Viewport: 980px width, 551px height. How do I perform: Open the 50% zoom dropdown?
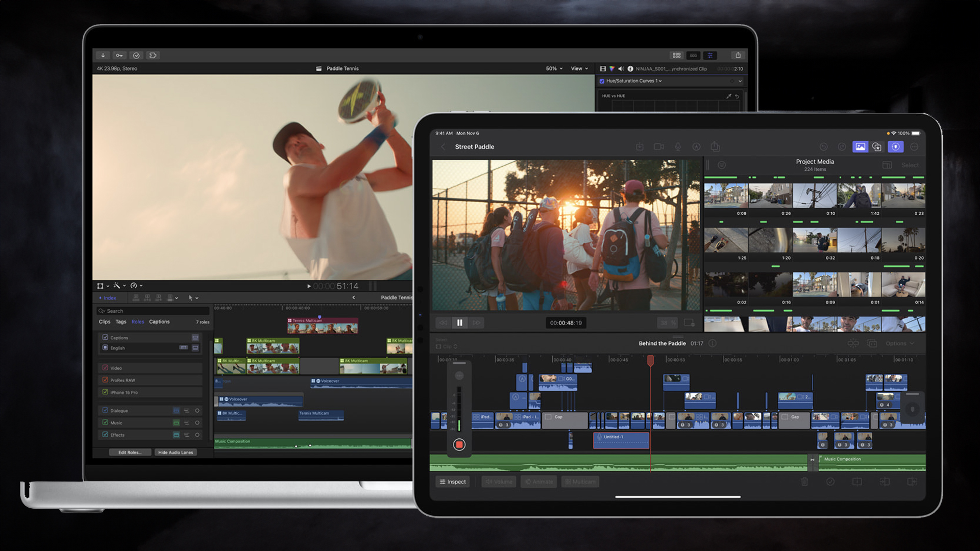(x=554, y=68)
